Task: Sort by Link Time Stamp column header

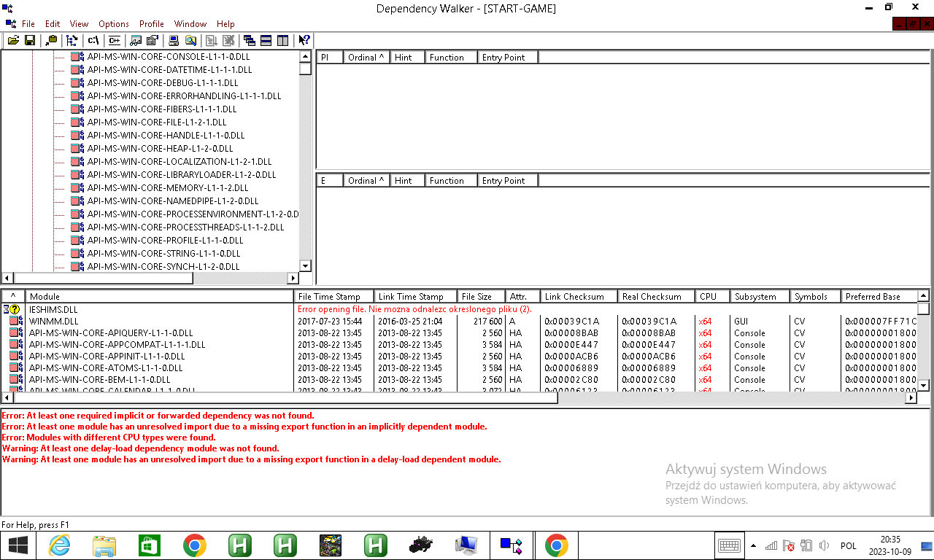Action: click(x=416, y=297)
